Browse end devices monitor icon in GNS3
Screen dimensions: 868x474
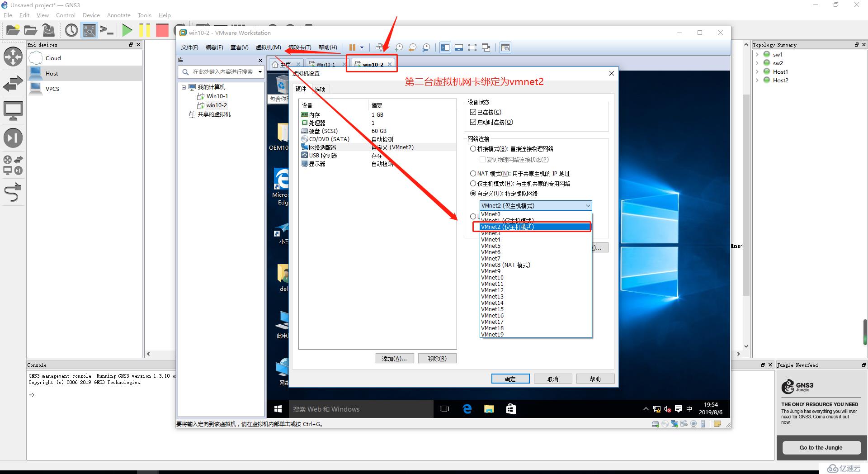click(x=13, y=111)
